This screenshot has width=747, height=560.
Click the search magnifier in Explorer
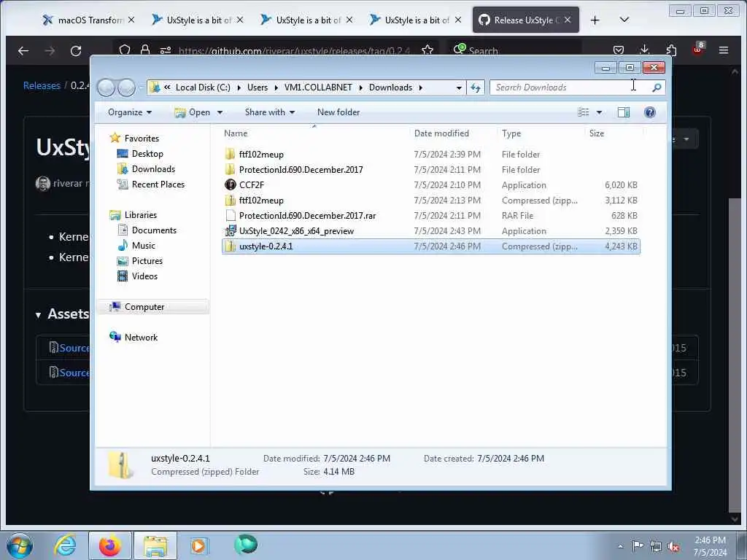coord(657,87)
